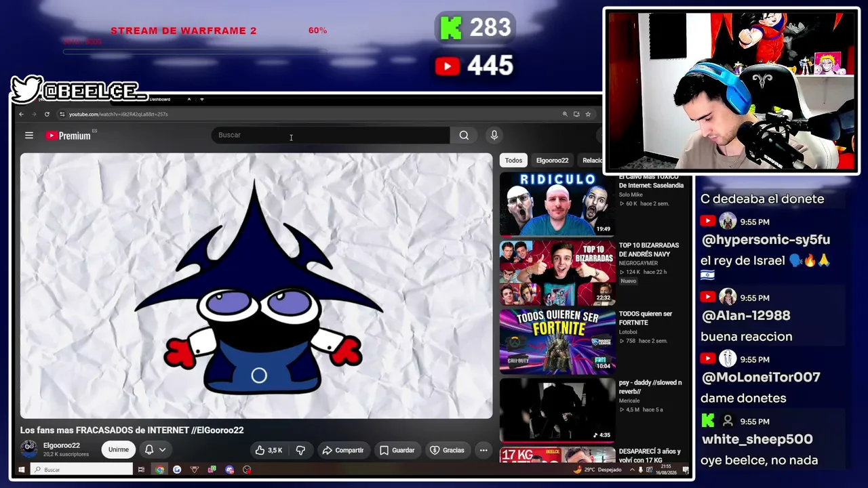The image size is (868, 488).
Task: Open the 17 KG video thumbnail
Action: click(557, 455)
